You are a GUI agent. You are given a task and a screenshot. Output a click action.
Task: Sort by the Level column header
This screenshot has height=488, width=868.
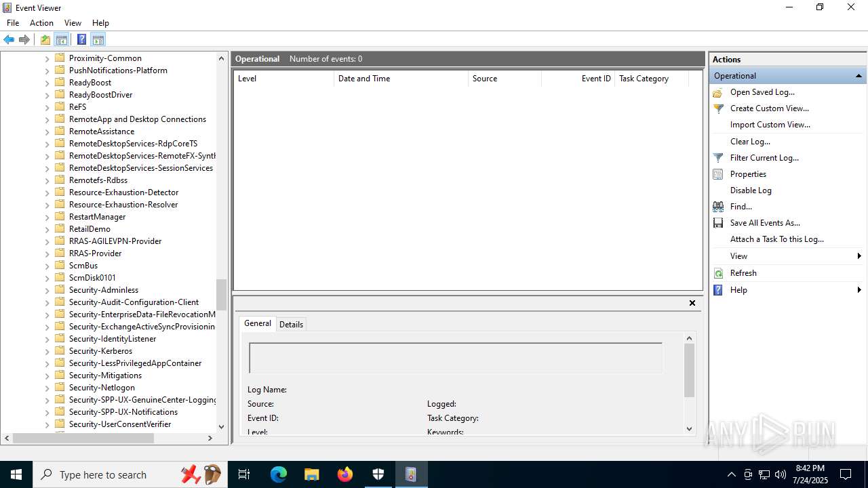click(x=284, y=79)
